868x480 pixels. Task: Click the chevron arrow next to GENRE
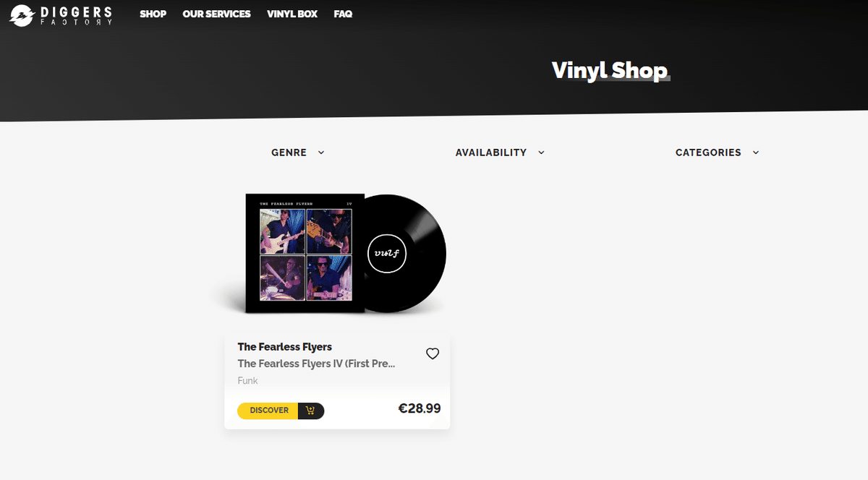321,153
